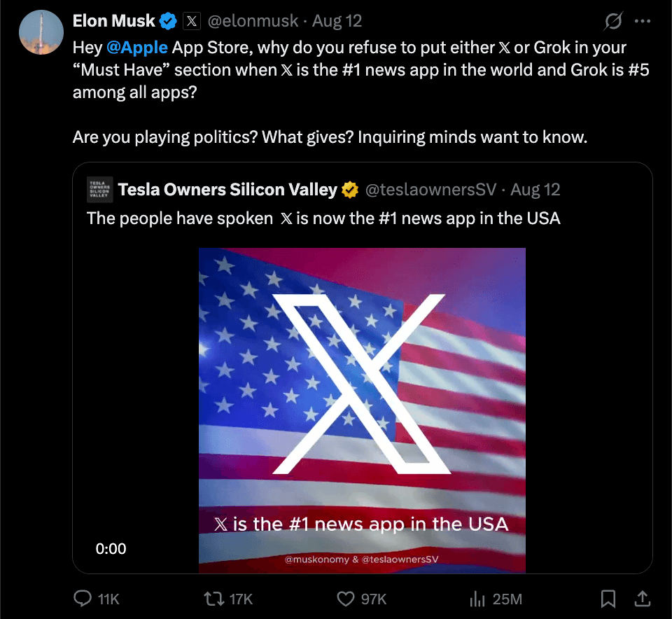Open the share menu via the upload icon
Viewport: 672px width, 619px height.
pos(644,599)
